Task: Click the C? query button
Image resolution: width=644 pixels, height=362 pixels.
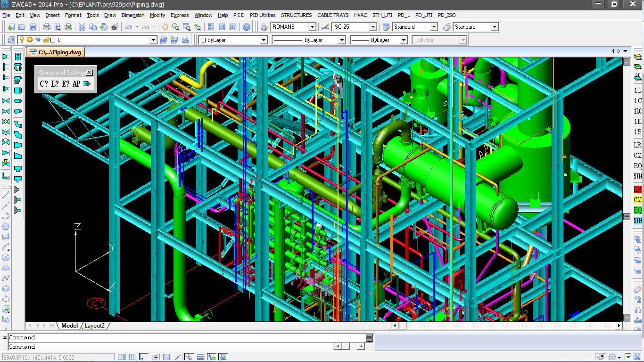Action: pos(44,84)
